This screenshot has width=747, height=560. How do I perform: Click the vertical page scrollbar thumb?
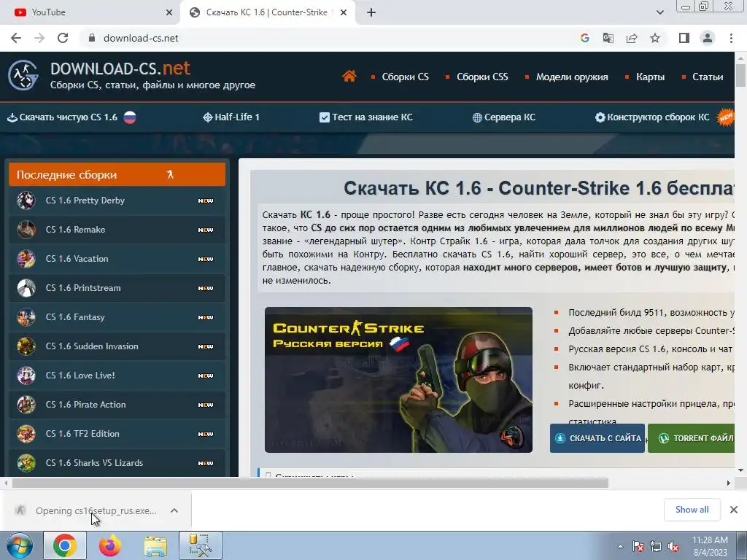[x=740, y=75]
